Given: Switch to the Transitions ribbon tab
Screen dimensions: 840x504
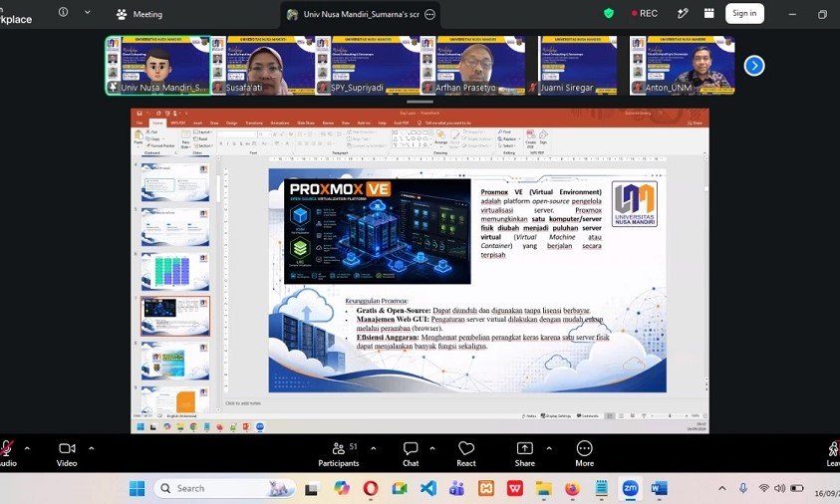Looking at the screenshot, I should 254,123.
